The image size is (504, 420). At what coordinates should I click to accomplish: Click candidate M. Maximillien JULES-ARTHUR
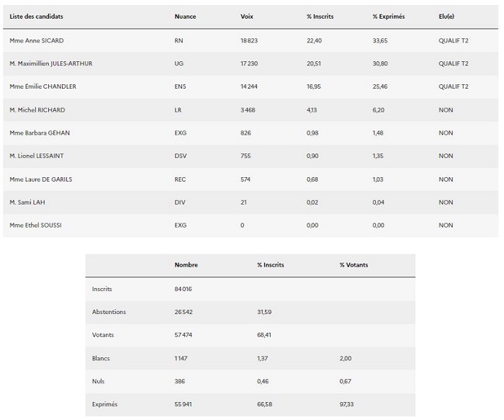pyautogui.click(x=51, y=63)
